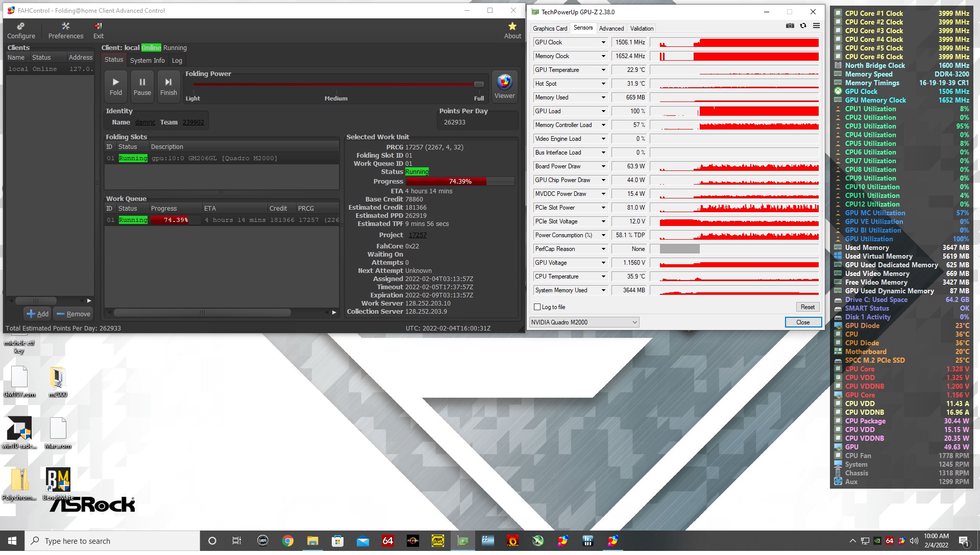Open Project 17257 link

tap(418, 235)
